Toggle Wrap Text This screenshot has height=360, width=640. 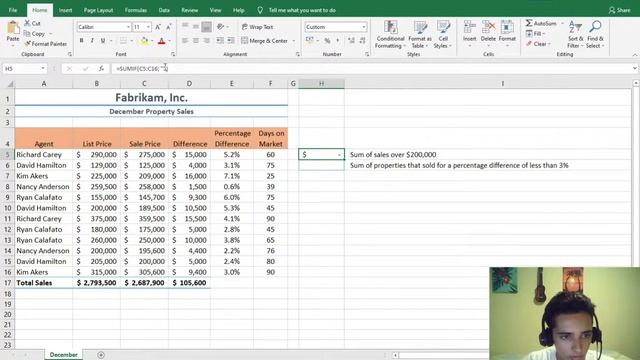point(257,27)
